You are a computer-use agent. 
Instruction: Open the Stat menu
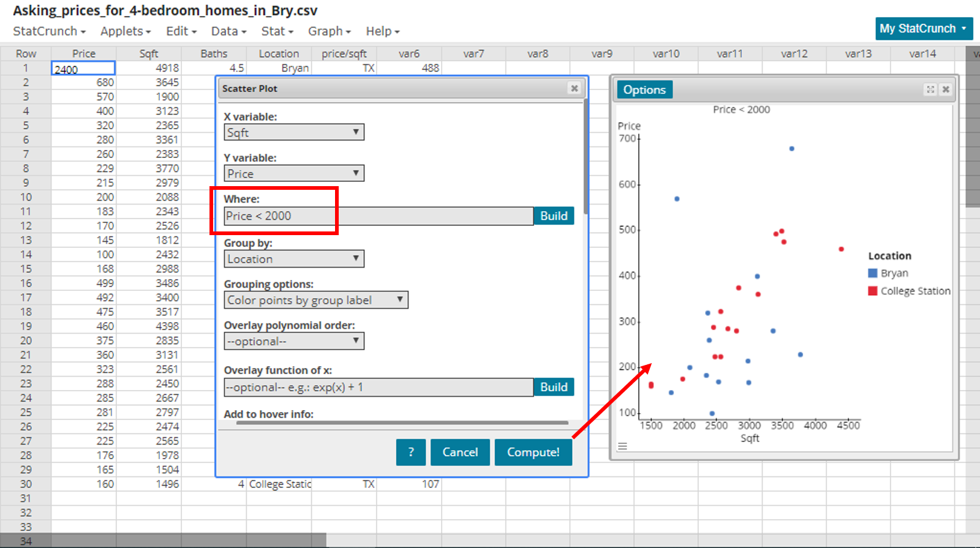pos(277,31)
